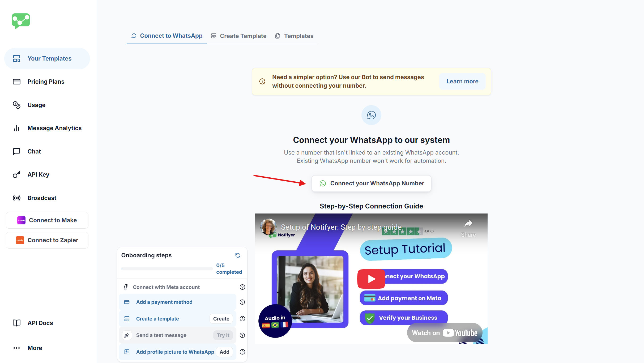Click the Learn more button
Screen dimensions: 644x363
(x=462, y=81)
